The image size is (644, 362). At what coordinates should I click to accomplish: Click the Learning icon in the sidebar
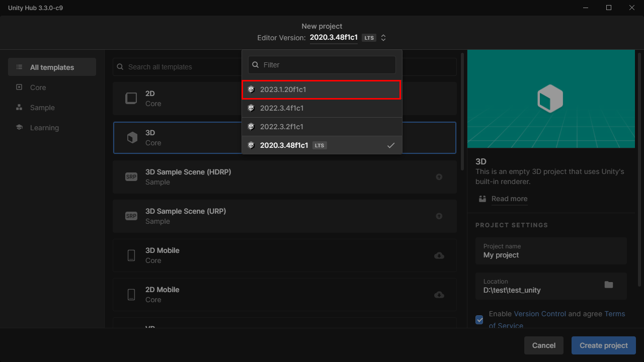click(20, 127)
